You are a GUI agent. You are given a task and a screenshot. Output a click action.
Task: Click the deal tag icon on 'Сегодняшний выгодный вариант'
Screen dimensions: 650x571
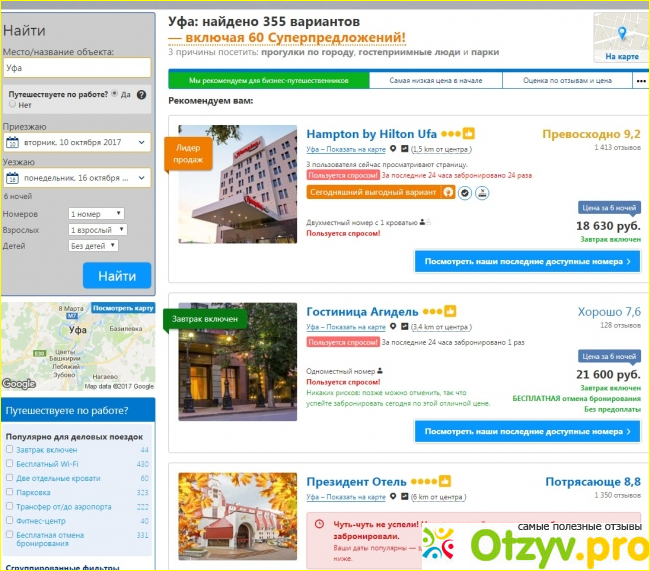tap(448, 192)
